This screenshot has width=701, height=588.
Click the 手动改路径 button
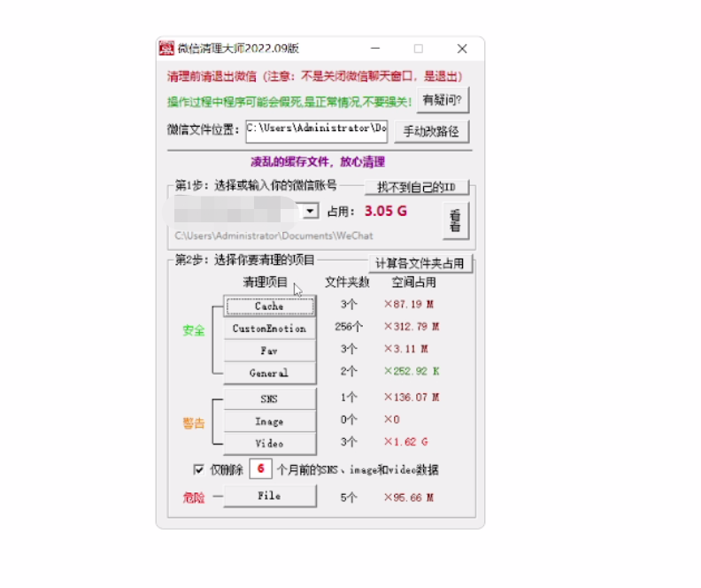click(431, 131)
